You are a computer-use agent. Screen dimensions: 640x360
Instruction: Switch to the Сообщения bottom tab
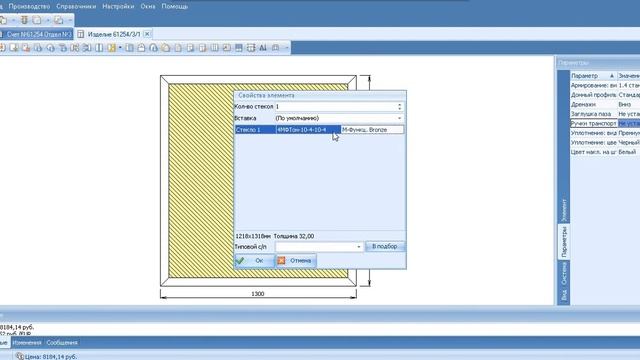click(x=62, y=343)
